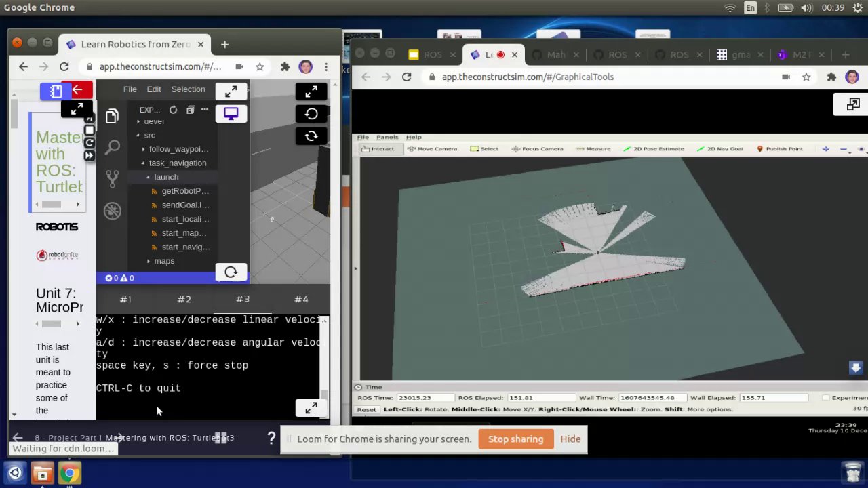Switch to terminal tab #4
868x488 pixels.
tap(301, 299)
